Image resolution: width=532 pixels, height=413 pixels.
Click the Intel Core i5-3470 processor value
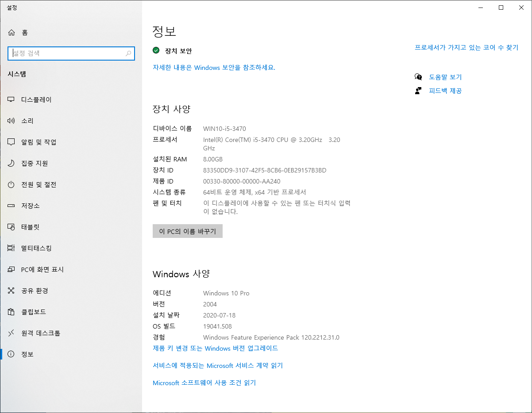tap(272, 144)
